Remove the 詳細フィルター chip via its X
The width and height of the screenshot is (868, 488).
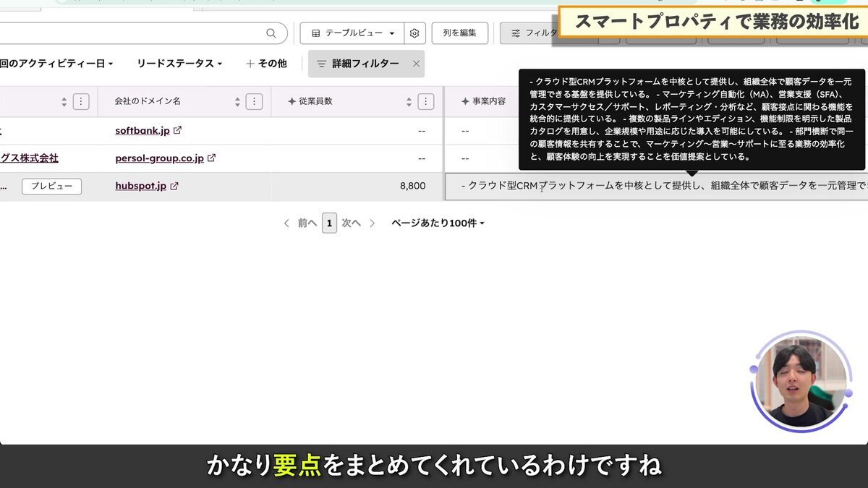click(416, 64)
